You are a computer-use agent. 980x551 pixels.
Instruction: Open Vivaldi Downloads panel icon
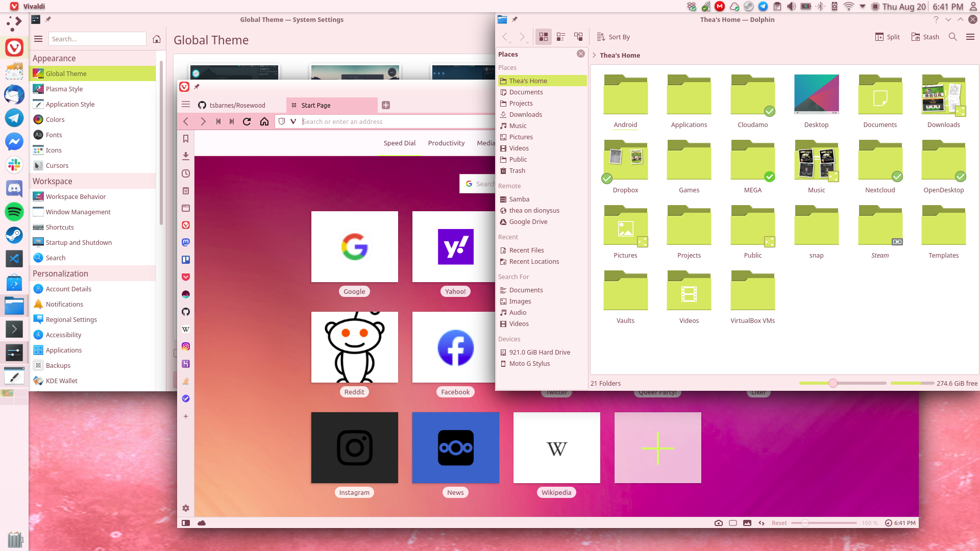pos(186,156)
